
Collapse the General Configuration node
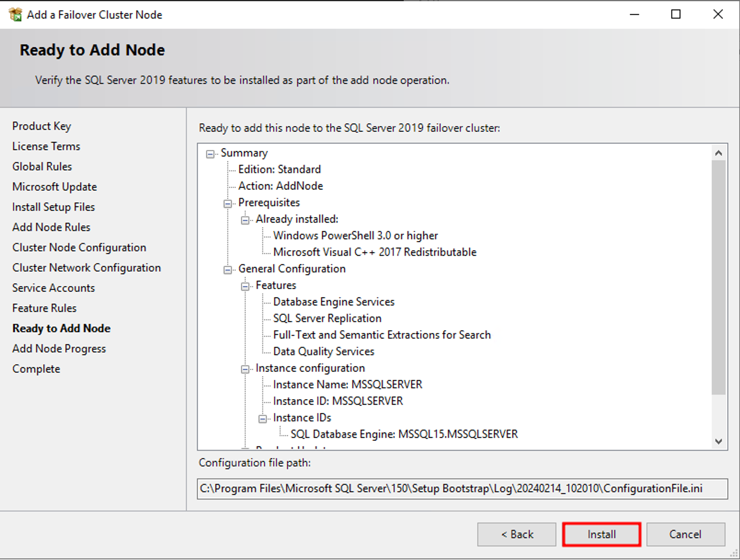(x=228, y=270)
